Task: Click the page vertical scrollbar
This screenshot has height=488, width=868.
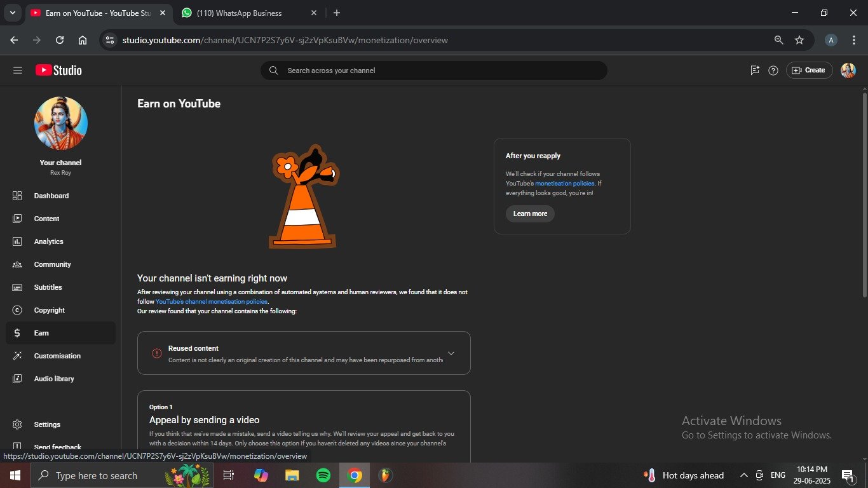Action: (864, 194)
